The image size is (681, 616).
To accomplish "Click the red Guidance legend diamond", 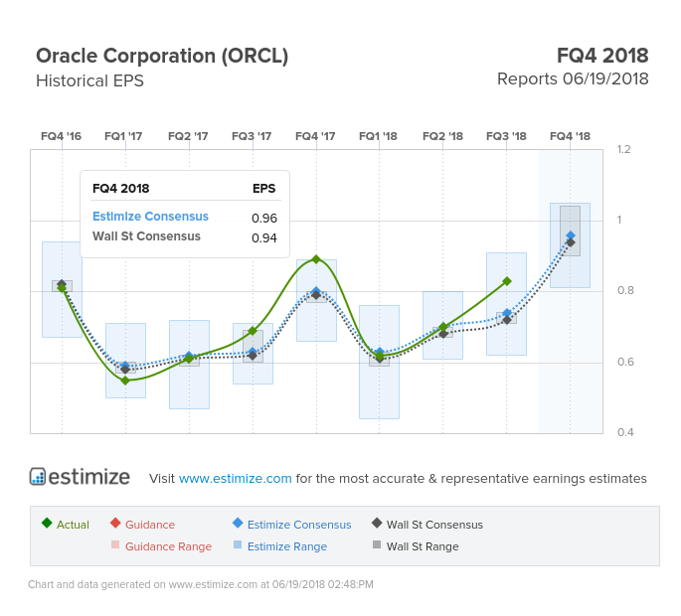I will pyautogui.click(x=115, y=523).
